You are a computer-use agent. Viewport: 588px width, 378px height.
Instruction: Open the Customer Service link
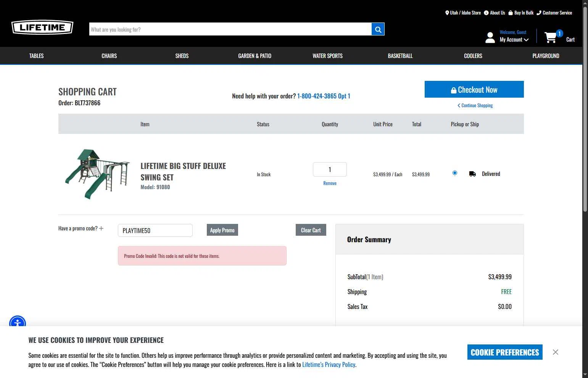pos(554,13)
